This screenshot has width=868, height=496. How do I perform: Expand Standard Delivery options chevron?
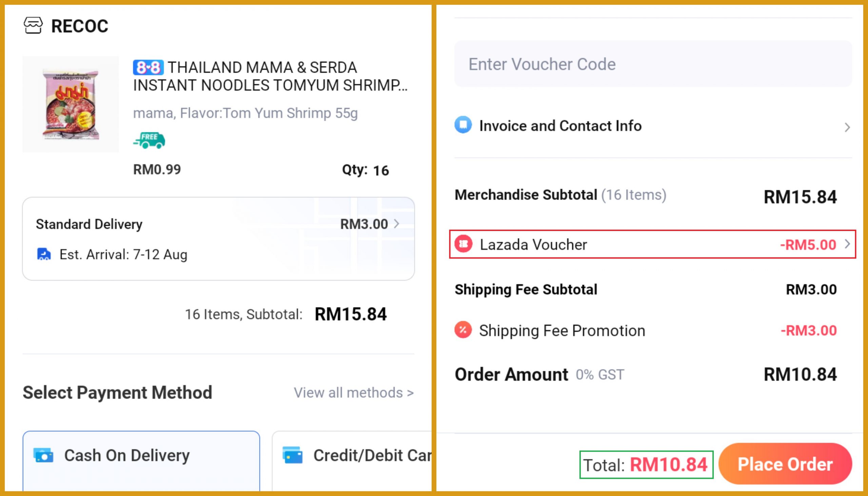coord(397,224)
